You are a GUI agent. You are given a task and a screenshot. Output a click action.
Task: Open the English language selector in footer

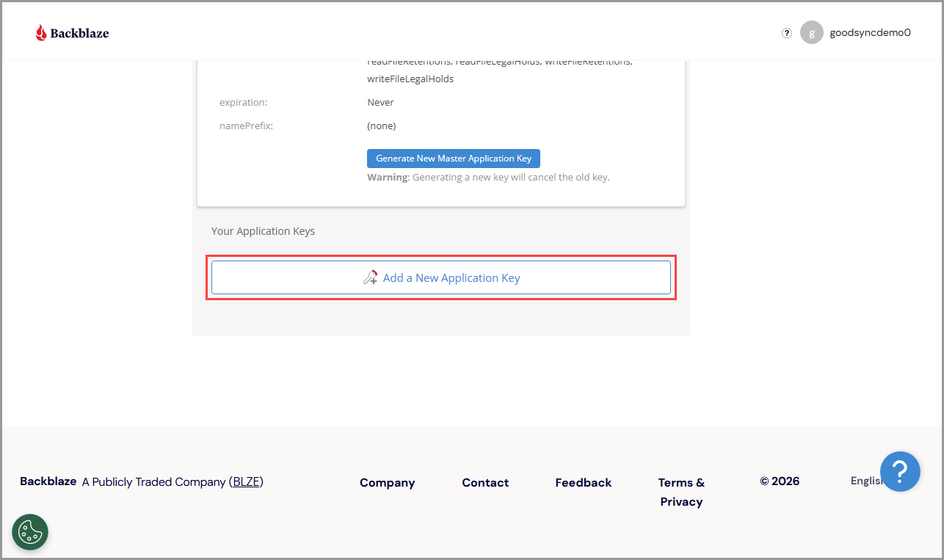point(866,481)
